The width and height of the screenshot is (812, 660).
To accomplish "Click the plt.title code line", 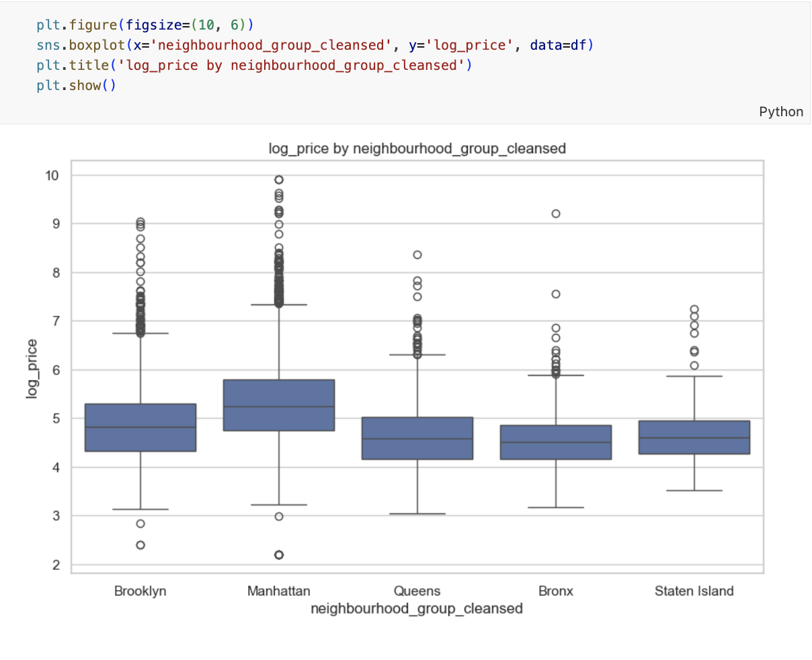I will tap(255, 65).
